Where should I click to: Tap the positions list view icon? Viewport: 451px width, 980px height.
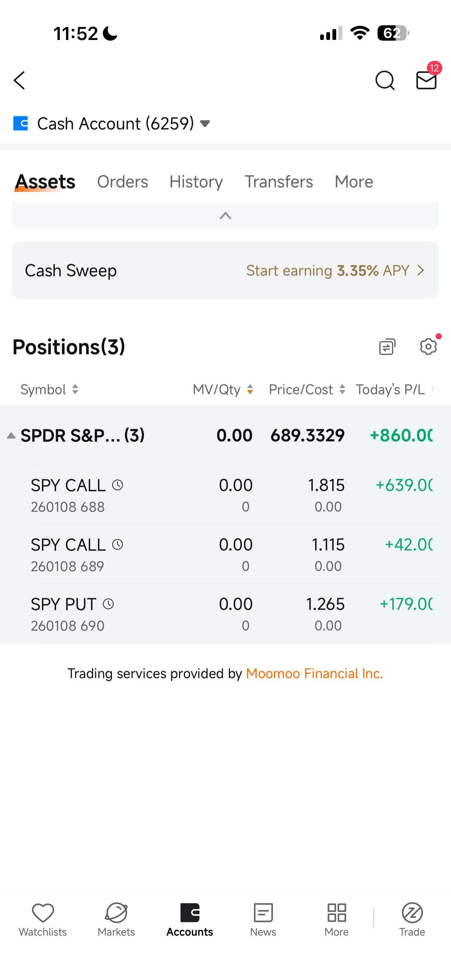[387, 346]
